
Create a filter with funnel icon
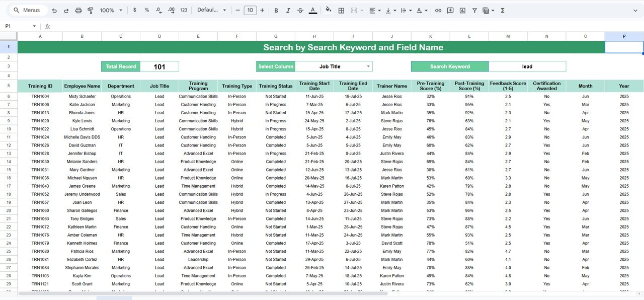[474, 10]
